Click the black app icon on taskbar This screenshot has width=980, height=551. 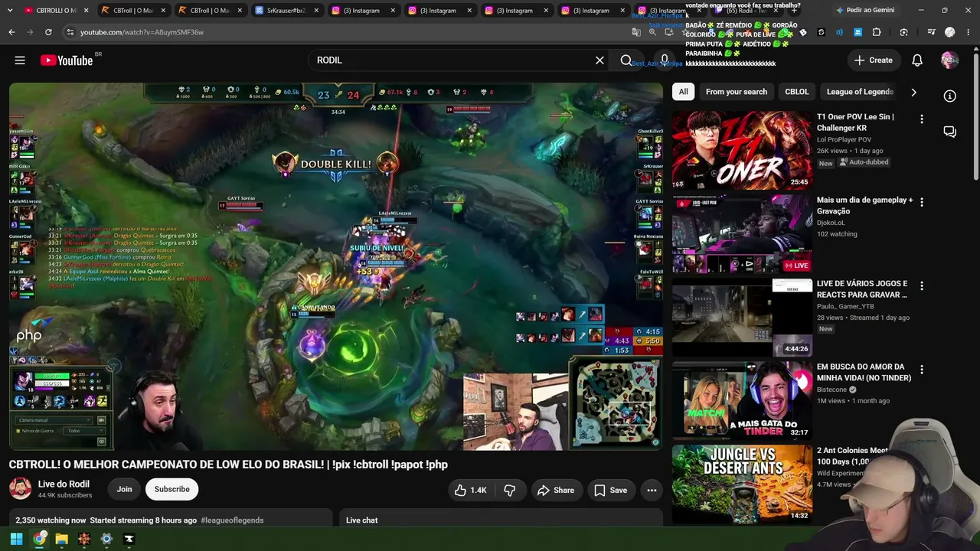pos(129,539)
